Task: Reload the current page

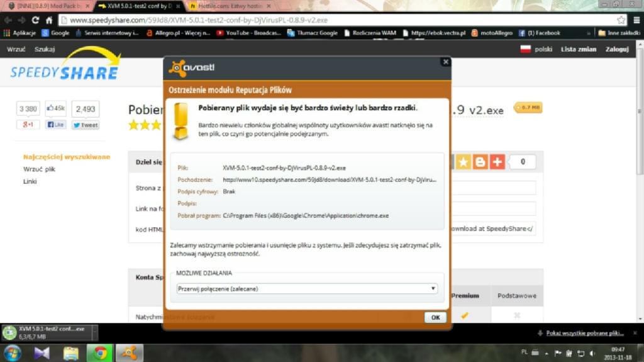Action: click(35, 20)
